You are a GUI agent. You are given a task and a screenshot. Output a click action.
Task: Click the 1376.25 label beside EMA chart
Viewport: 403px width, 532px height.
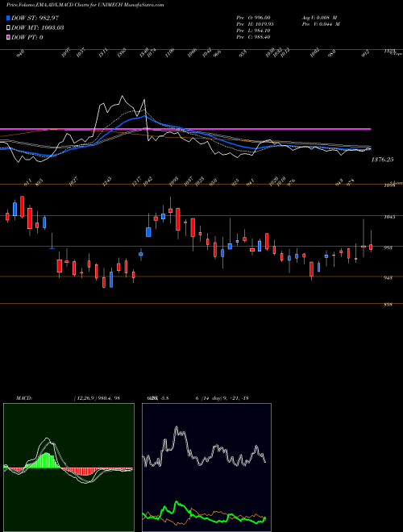coord(382,160)
